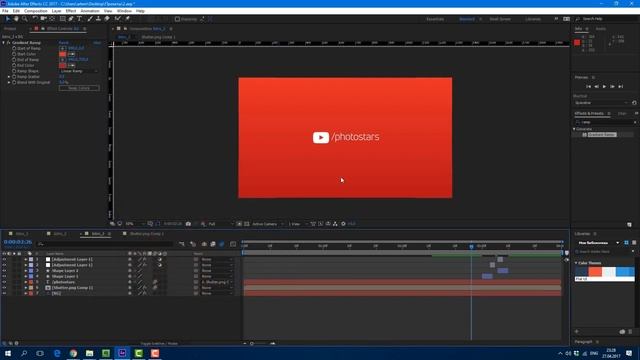The width and height of the screenshot is (640, 360).
Task: Hide Shape Layer 1 with eye toggle
Action: pos(4,276)
